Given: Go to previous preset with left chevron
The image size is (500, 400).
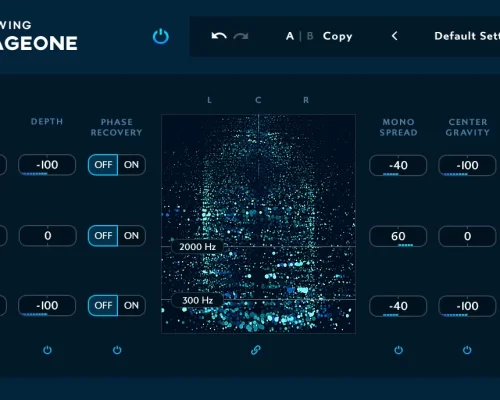Looking at the screenshot, I should pyautogui.click(x=395, y=36).
